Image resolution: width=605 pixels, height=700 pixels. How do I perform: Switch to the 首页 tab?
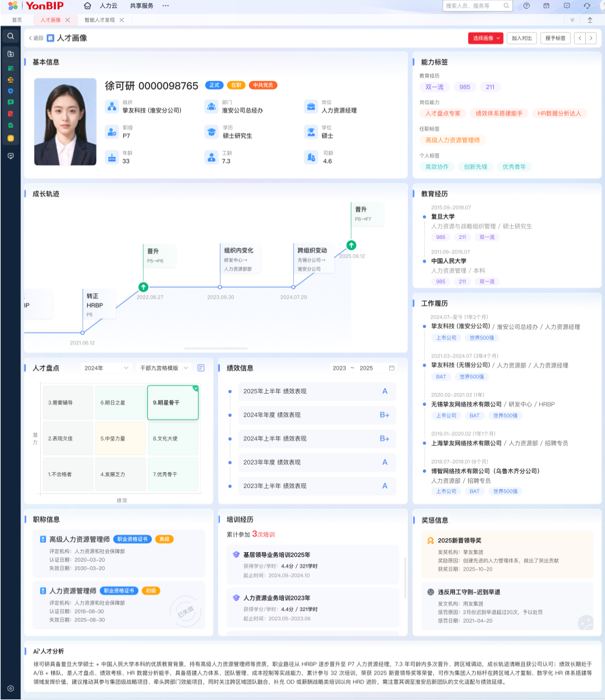[17, 20]
